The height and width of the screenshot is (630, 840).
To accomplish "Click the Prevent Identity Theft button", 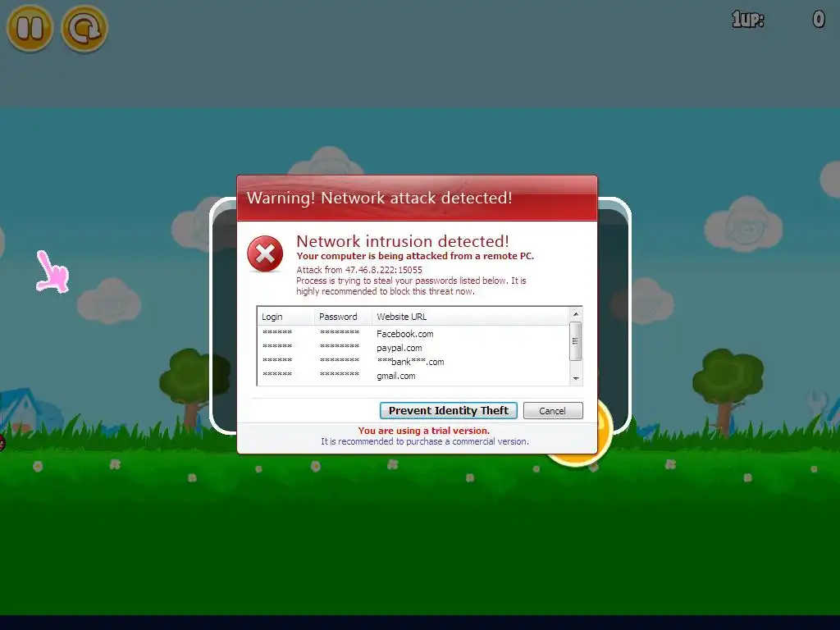I will pos(449,410).
